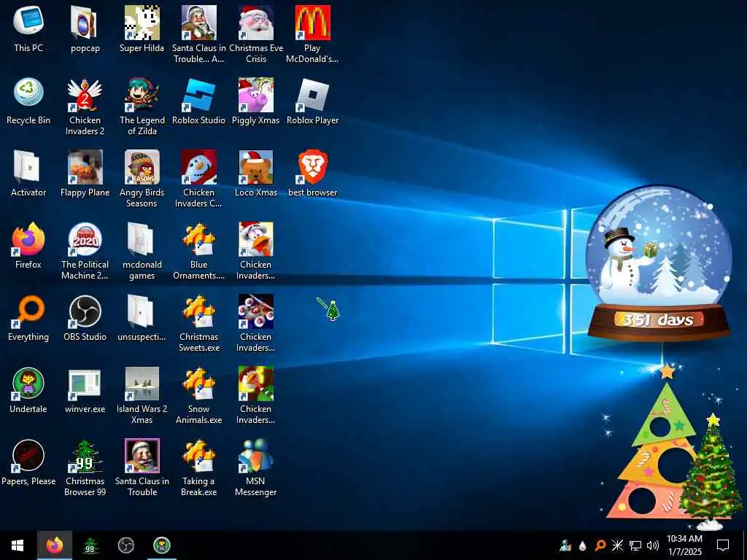
Task: Click the snowman user tray icon
Action: [x=565, y=545]
